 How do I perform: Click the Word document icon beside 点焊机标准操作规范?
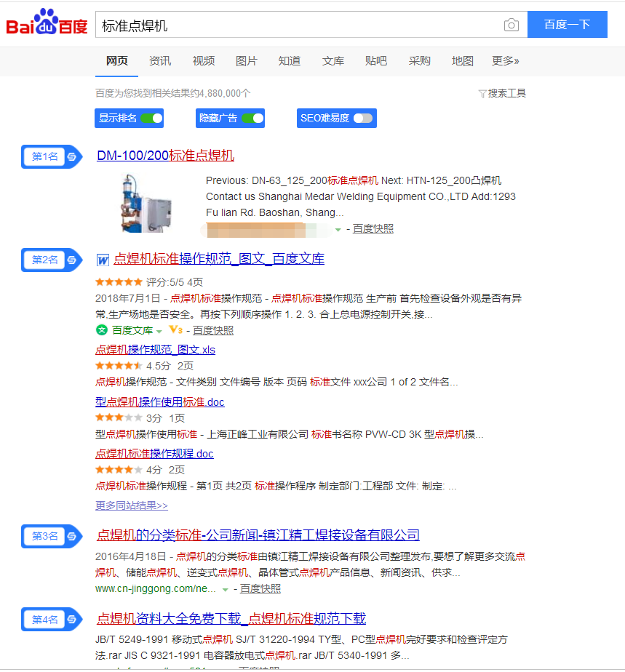103,260
